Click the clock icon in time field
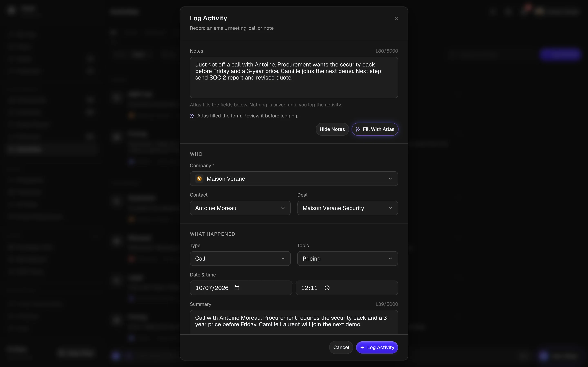 pyautogui.click(x=327, y=288)
